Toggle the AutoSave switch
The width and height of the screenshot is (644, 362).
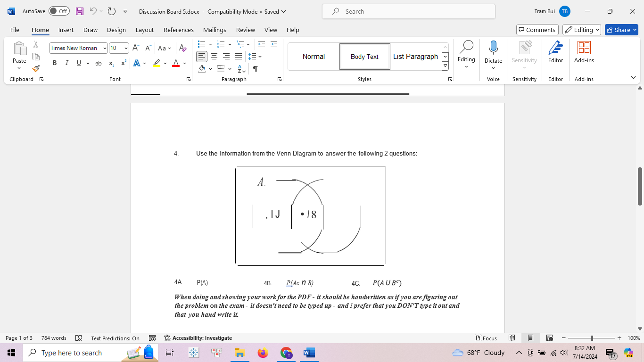click(59, 11)
